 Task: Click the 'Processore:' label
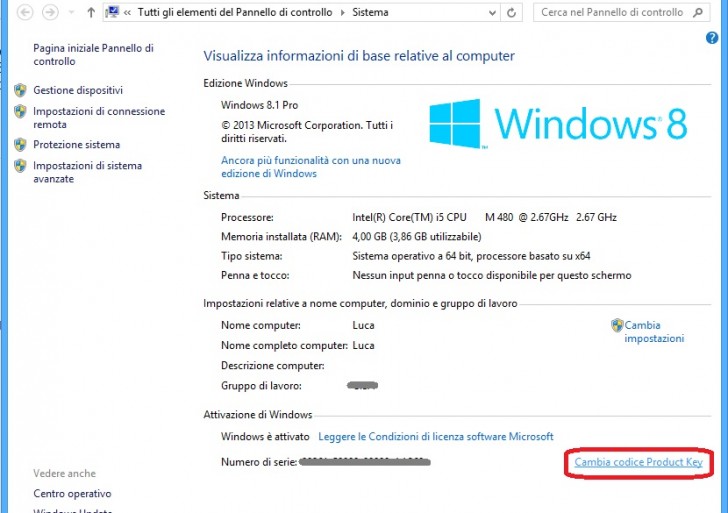click(247, 217)
